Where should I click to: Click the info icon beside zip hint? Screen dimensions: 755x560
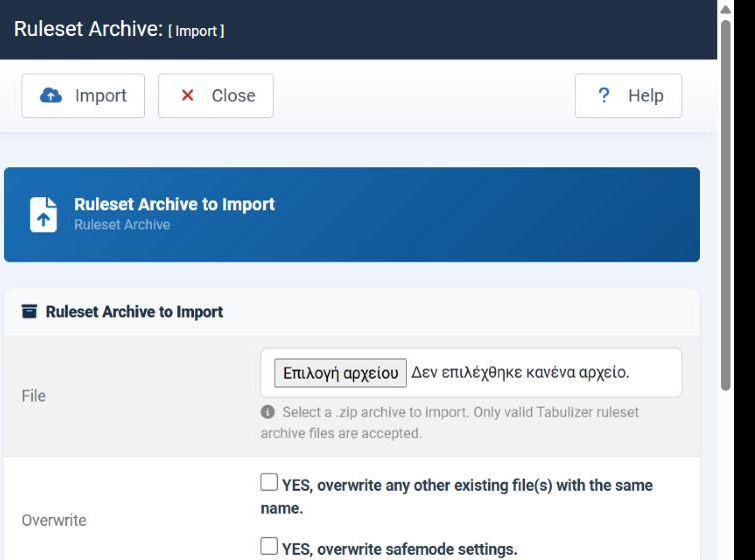(268, 412)
